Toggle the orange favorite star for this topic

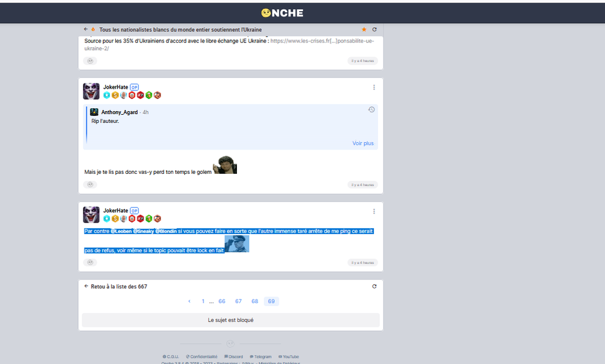tap(364, 30)
